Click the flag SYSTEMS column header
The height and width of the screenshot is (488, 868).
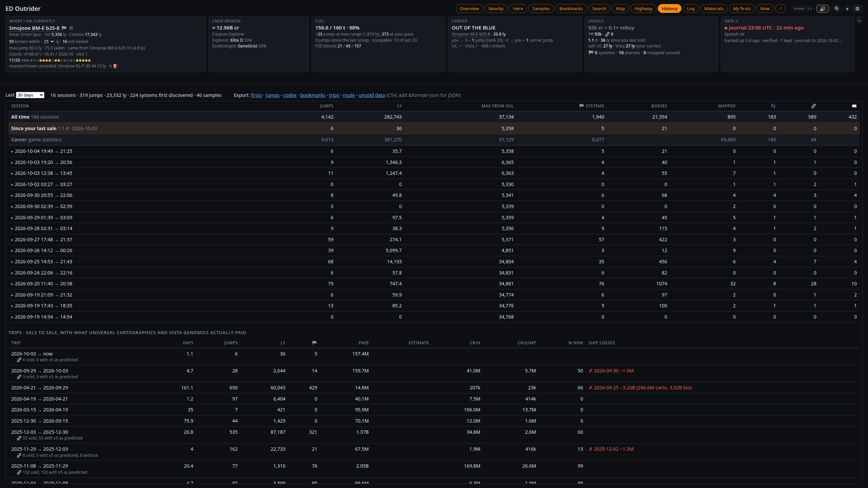592,106
